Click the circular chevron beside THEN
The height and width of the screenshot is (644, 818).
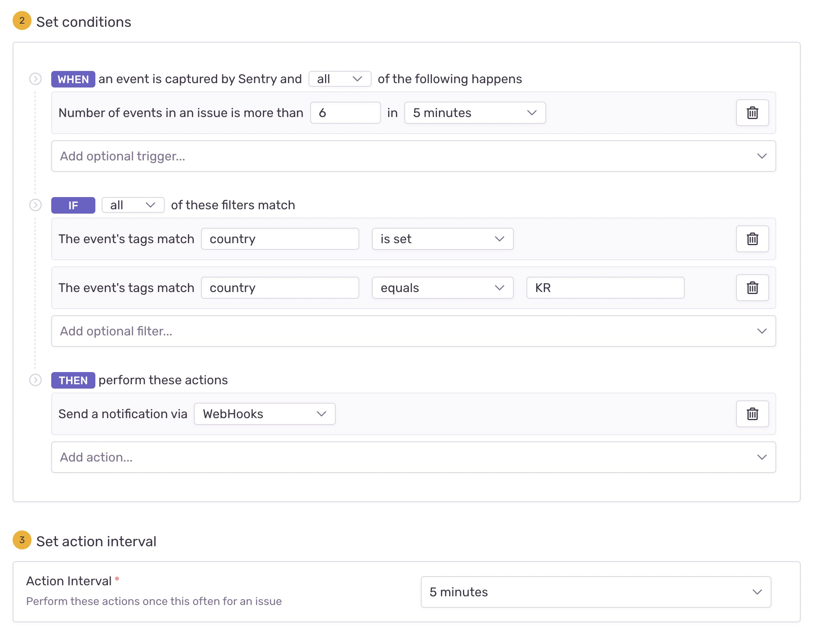(36, 380)
